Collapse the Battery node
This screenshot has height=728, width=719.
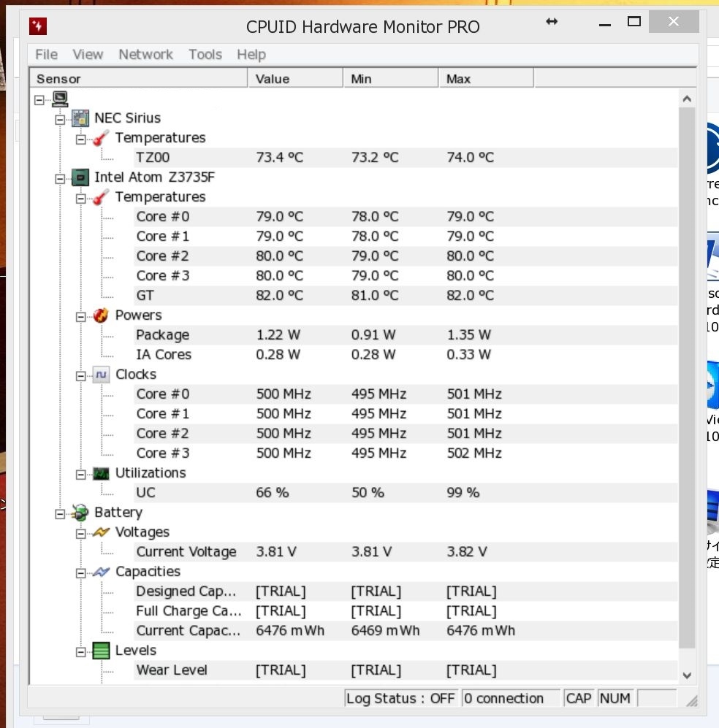pyautogui.click(x=60, y=514)
